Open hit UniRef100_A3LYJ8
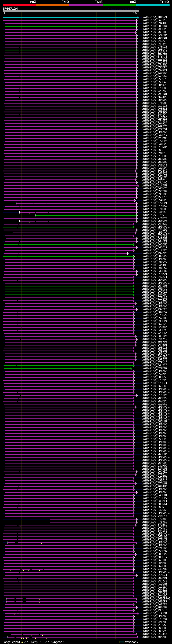This screenshot has width=172, height=644. [x=154, y=610]
